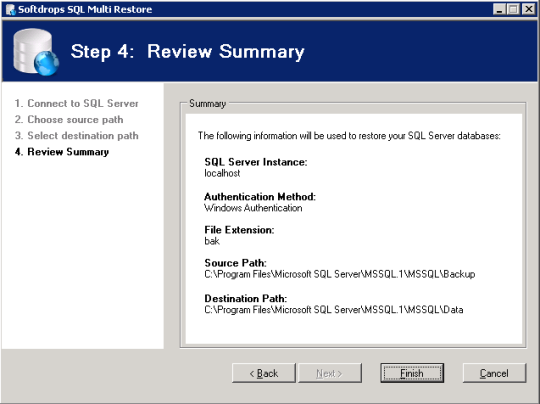
Task: Click 'Destination Path:' label
Action: tap(246, 298)
